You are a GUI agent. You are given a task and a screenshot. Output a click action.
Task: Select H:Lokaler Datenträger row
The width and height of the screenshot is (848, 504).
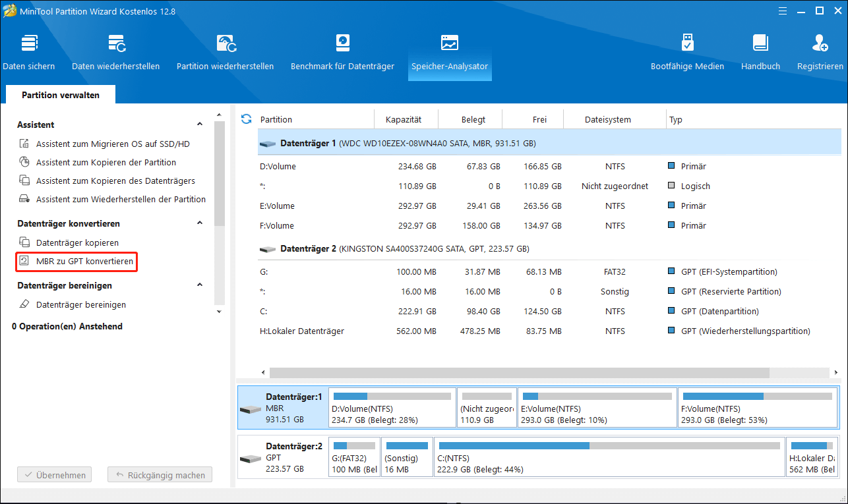point(549,331)
